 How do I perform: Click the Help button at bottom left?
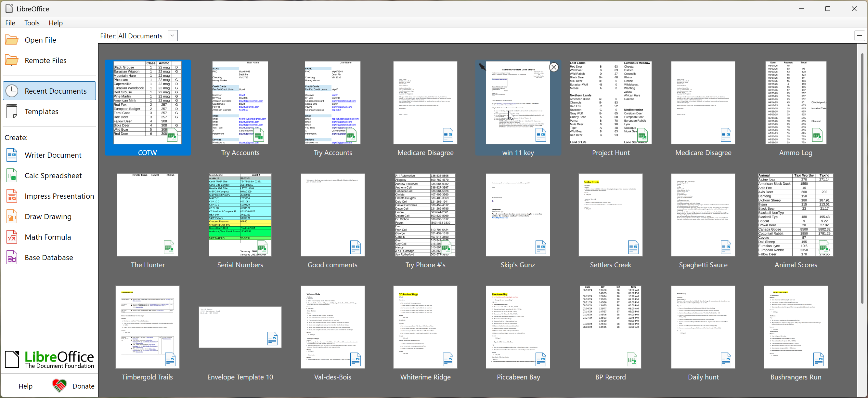click(26, 386)
